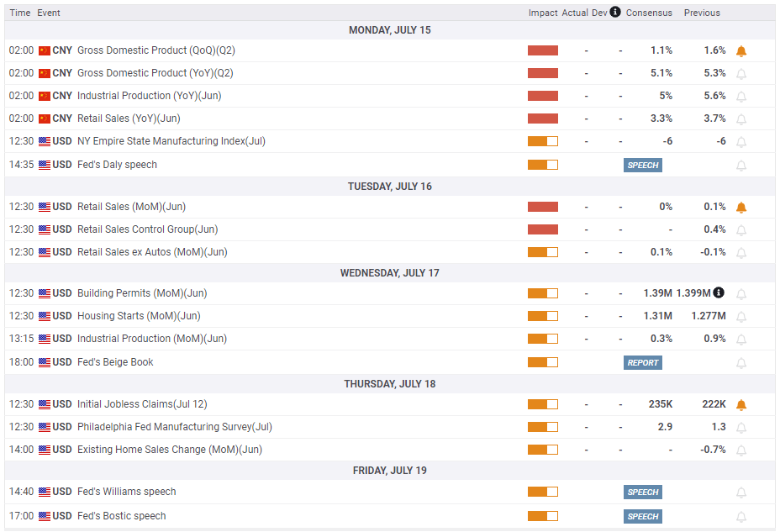Click the info icon next to Dev header
This screenshot has width=780, height=532.
pyautogui.click(x=615, y=12)
